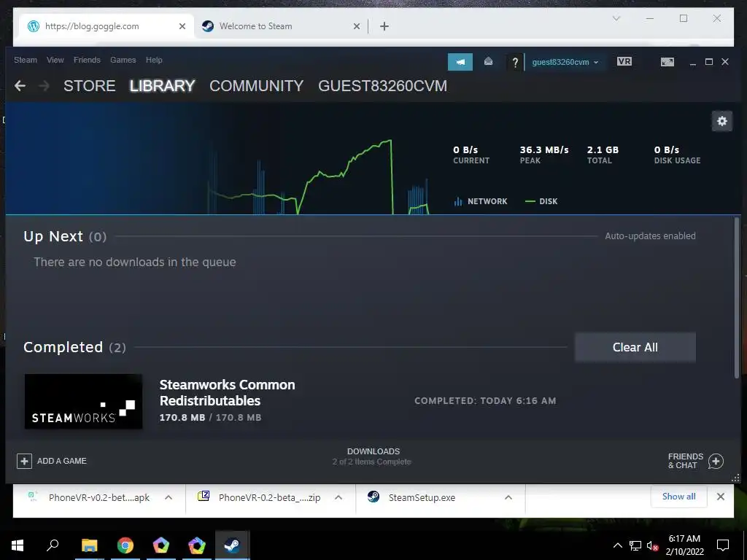Click Steam icon in taskbar
This screenshot has width=747, height=560.
click(232, 545)
